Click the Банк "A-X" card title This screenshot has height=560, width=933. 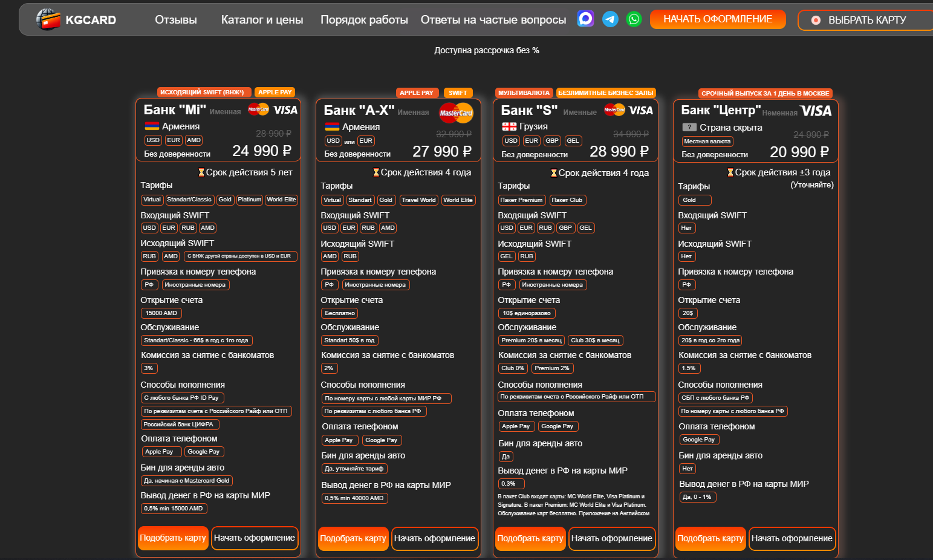coord(359,110)
